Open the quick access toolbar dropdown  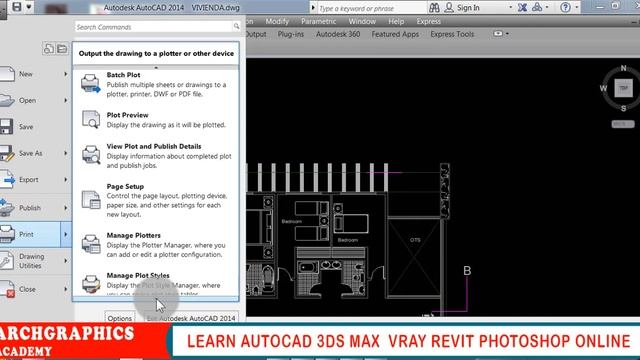coord(29,7)
